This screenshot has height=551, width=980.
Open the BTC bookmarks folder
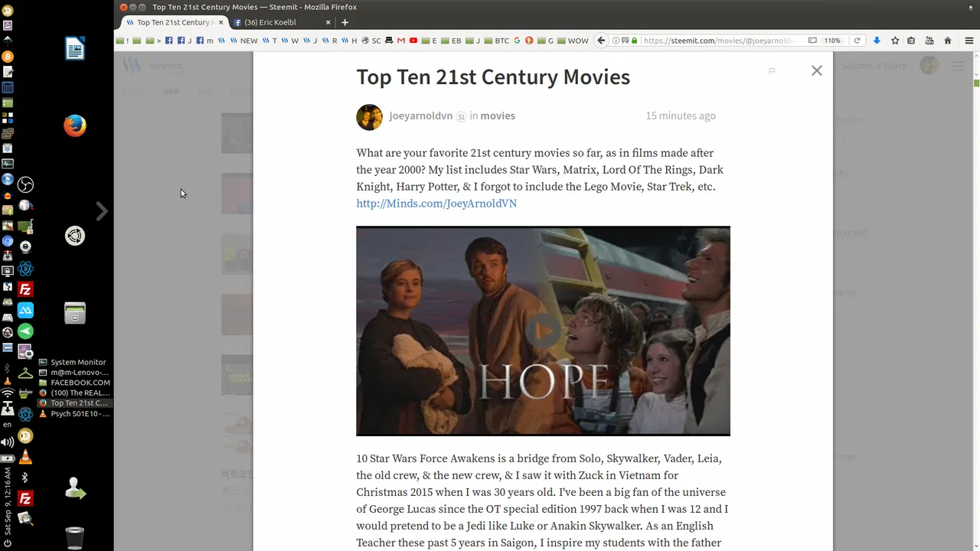[x=496, y=41]
